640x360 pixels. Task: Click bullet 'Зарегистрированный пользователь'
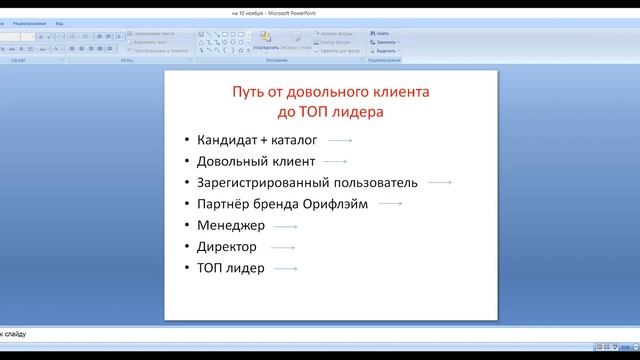pyautogui.click(x=307, y=182)
